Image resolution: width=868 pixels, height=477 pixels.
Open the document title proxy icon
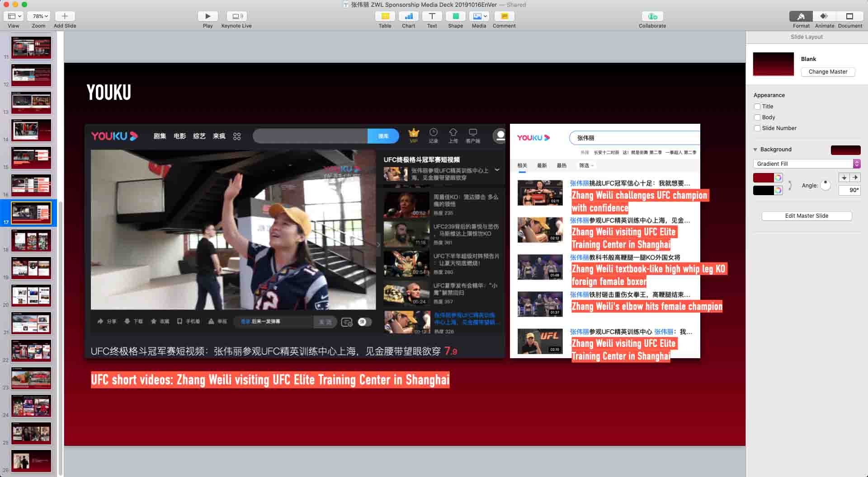click(346, 5)
